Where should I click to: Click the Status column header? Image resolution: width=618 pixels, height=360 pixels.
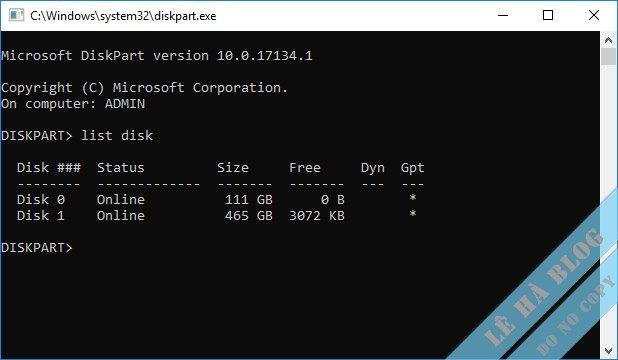point(121,168)
